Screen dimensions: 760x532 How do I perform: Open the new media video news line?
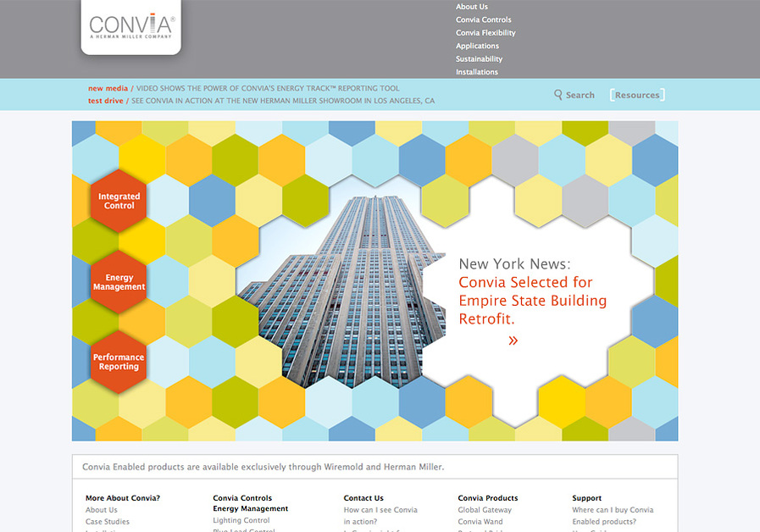pos(244,88)
